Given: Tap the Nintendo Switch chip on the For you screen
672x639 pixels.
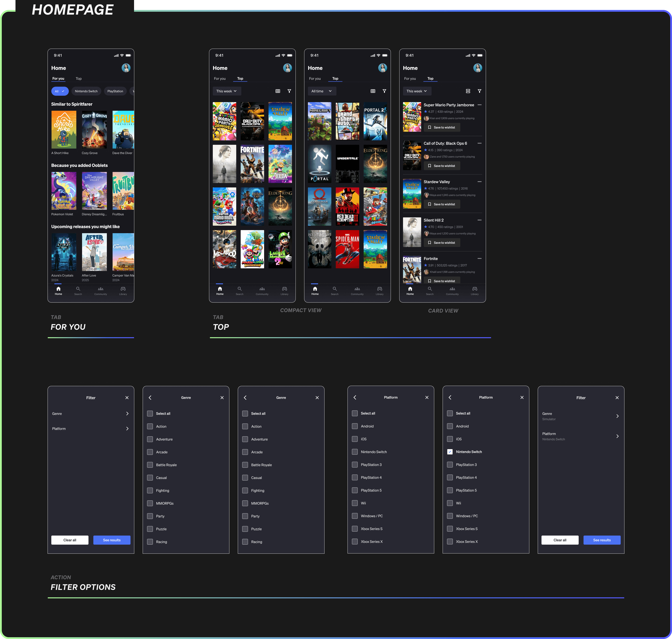Looking at the screenshot, I should 86,91.
